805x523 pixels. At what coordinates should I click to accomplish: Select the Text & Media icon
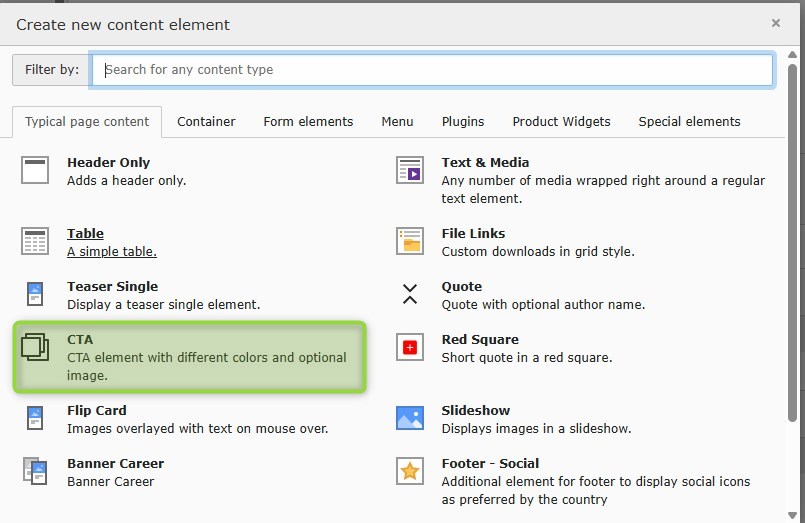(410, 171)
